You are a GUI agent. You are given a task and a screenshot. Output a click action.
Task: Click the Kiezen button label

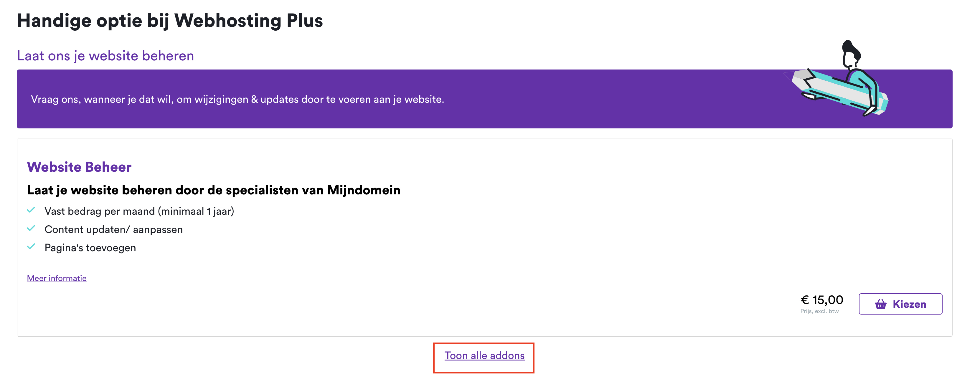point(909,304)
